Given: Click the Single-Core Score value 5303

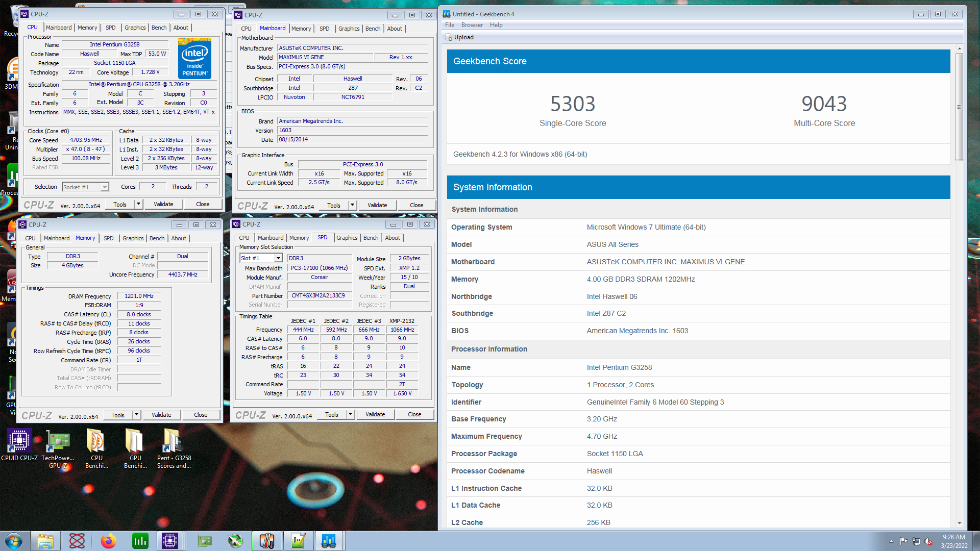Looking at the screenshot, I should [573, 104].
